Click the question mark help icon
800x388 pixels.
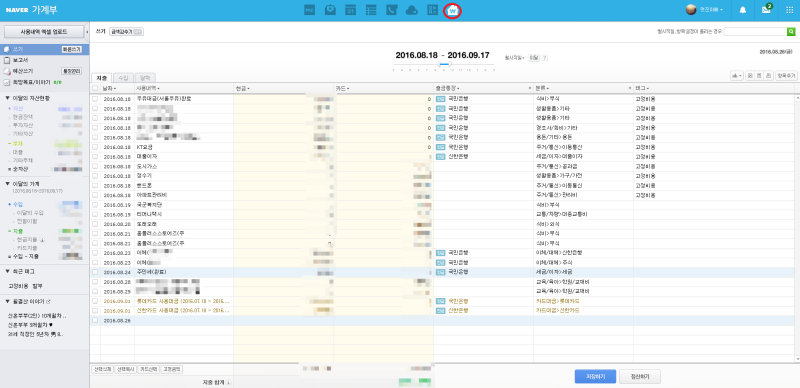point(545,58)
